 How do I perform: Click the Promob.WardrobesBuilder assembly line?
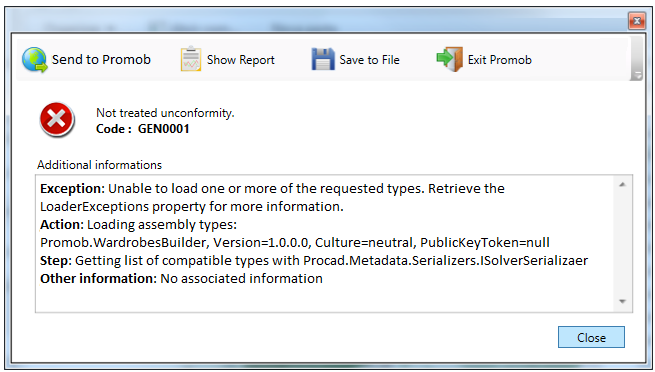pos(294,243)
